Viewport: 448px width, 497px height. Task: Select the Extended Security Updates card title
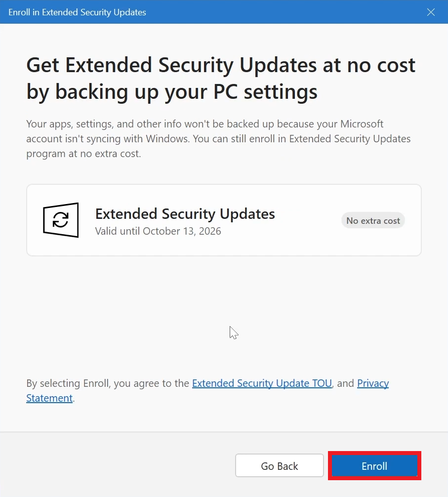point(185,214)
